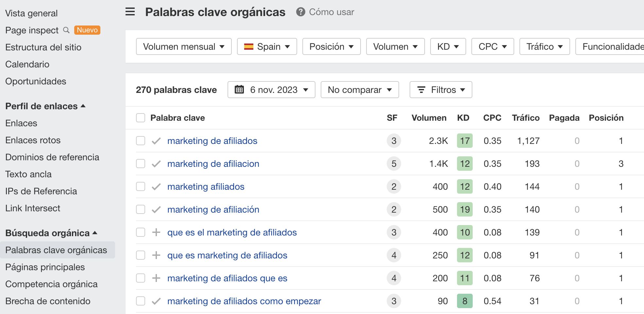Open the KD filter dropdown
Screen dimensions: 644x314
(448, 46)
